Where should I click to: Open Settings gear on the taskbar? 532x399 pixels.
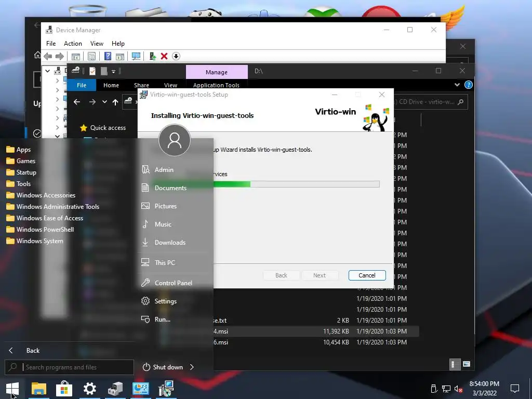tap(89, 389)
